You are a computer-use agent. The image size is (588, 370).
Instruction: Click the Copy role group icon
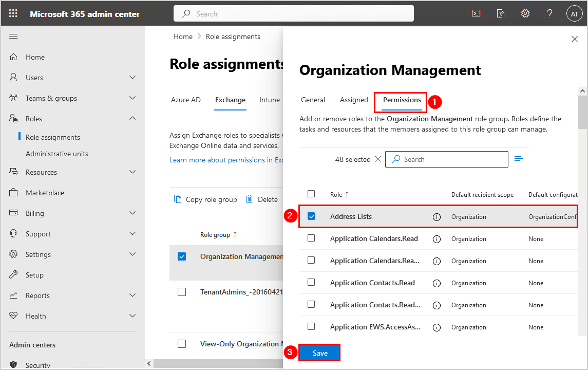pos(178,199)
